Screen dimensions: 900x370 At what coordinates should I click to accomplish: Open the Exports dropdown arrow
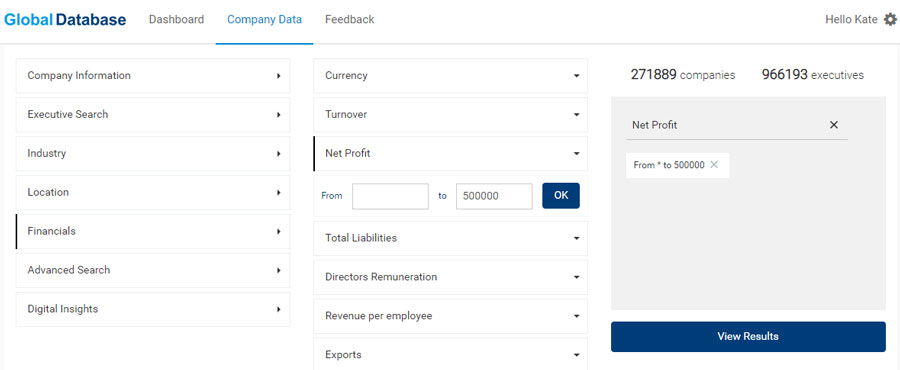[576, 355]
